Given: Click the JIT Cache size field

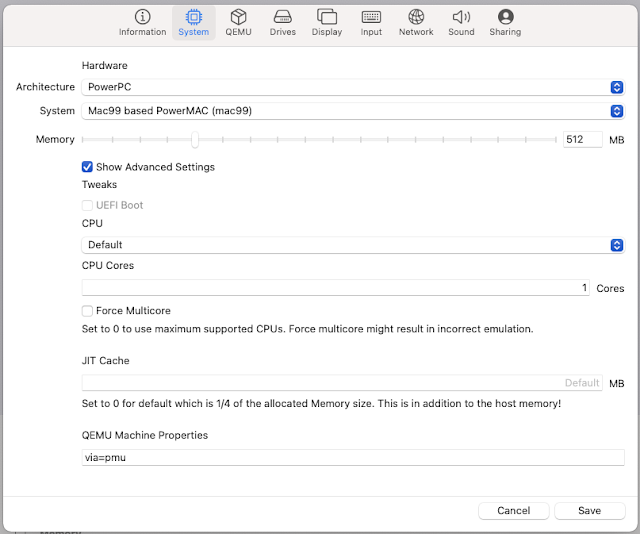Looking at the screenshot, I should tap(342, 383).
